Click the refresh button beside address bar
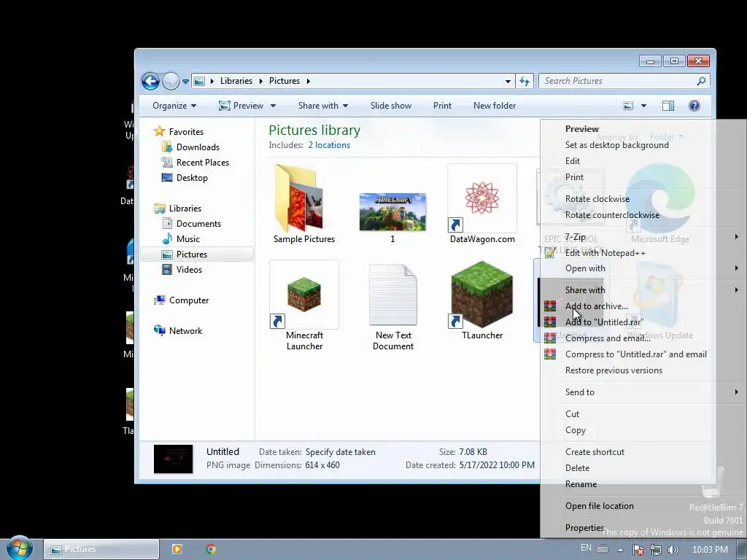Viewport: 747px width, 560px height. point(525,81)
